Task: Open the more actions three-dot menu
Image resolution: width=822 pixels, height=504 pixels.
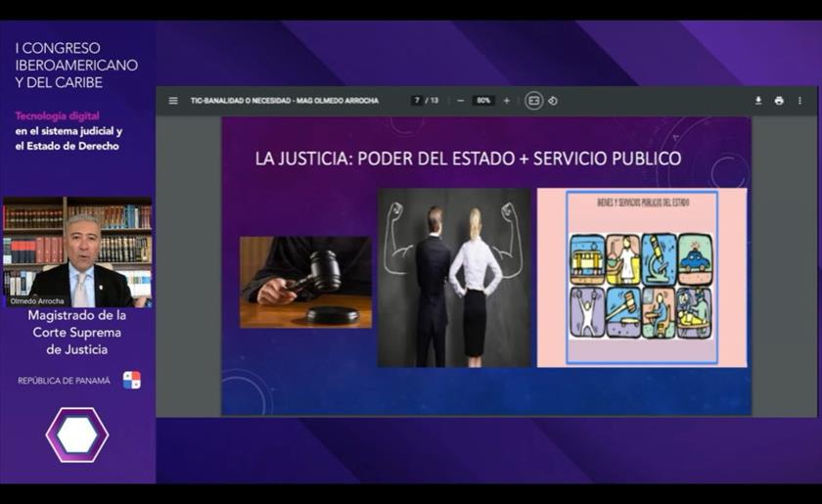Action: (x=799, y=101)
